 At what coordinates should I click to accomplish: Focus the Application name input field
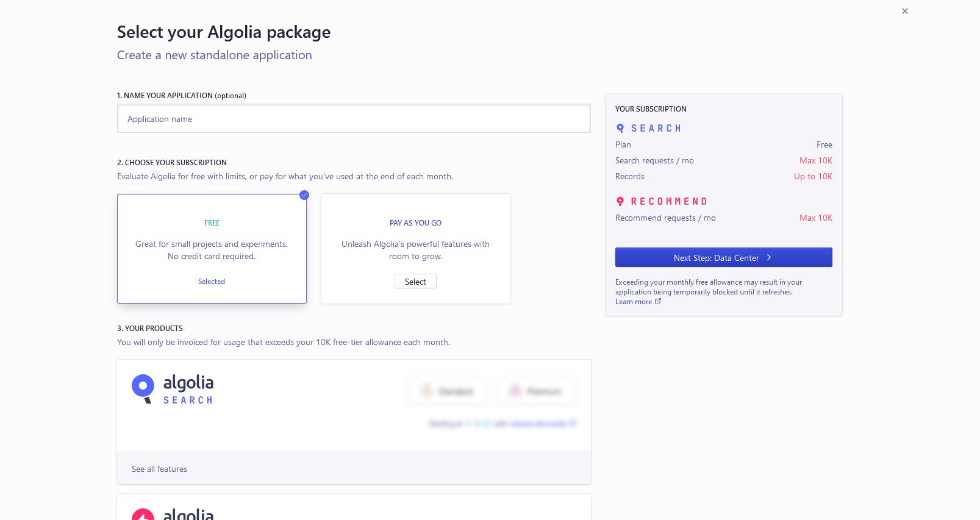click(354, 118)
